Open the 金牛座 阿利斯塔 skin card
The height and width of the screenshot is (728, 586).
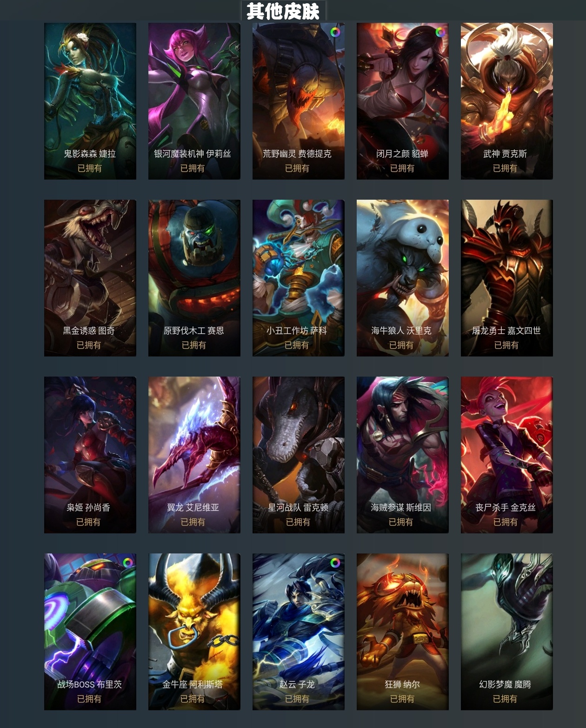coord(194,632)
